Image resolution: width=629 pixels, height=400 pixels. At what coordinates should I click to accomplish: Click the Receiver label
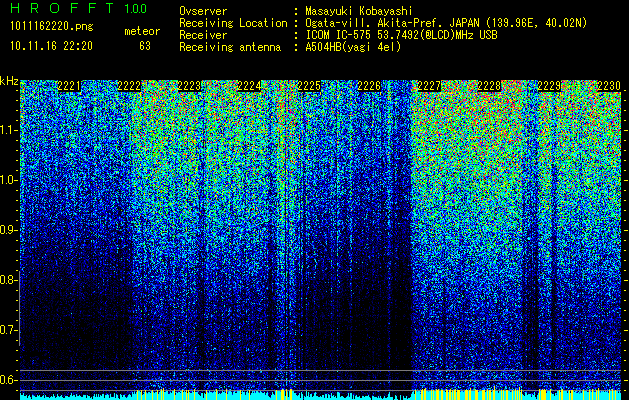[203, 35]
